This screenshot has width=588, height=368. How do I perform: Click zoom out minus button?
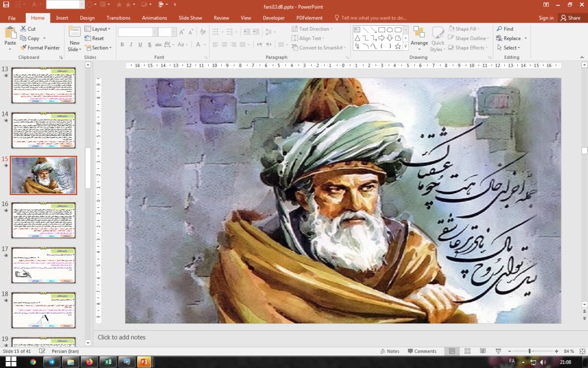pos(510,351)
